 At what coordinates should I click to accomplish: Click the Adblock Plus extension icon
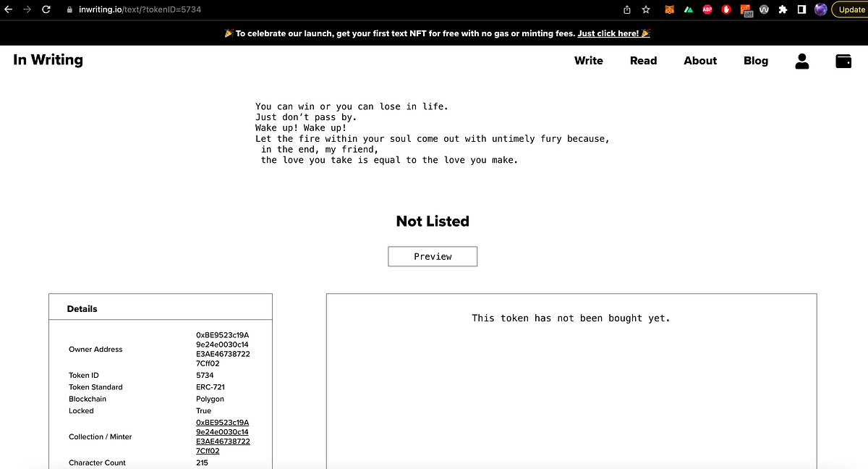pos(707,9)
